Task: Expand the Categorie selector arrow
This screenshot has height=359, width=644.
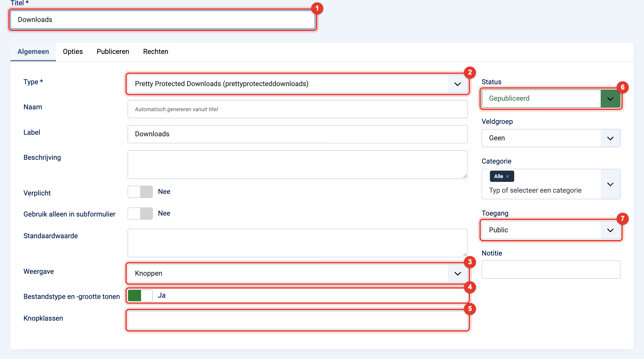Action: click(610, 184)
